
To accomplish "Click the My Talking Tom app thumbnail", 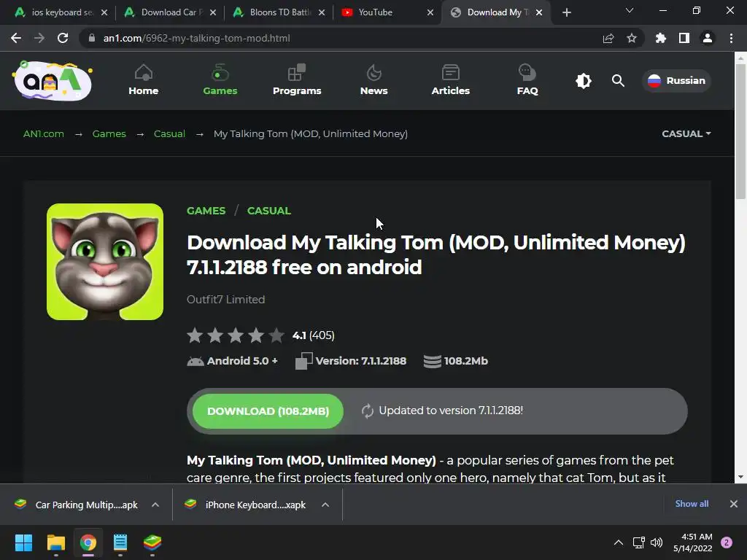I will pos(105,262).
